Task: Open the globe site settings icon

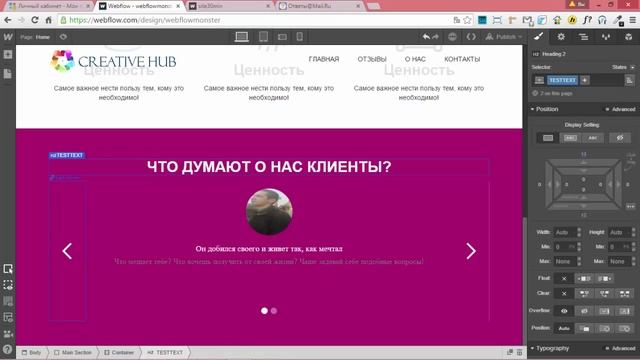Action: click(x=452, y=37)
